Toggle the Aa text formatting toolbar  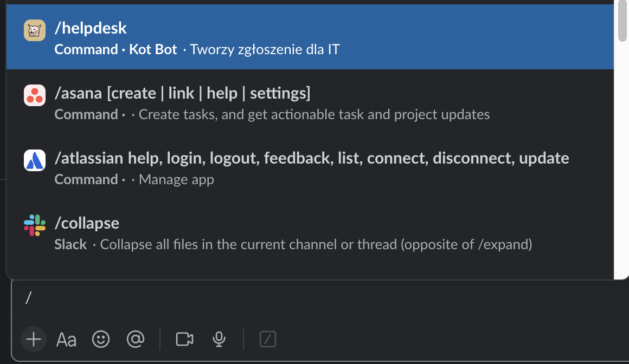click(x=66, y=340)
